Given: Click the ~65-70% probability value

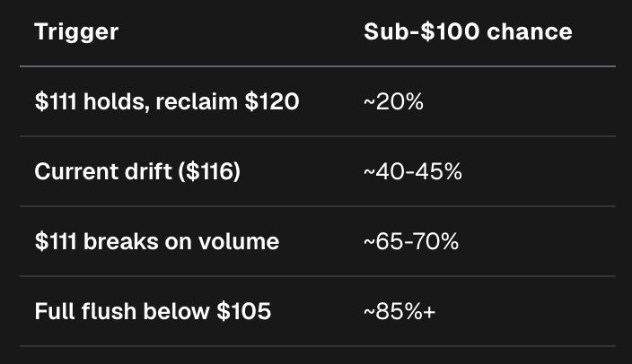Looking at the screenshot, I should (x=411, y=241).
